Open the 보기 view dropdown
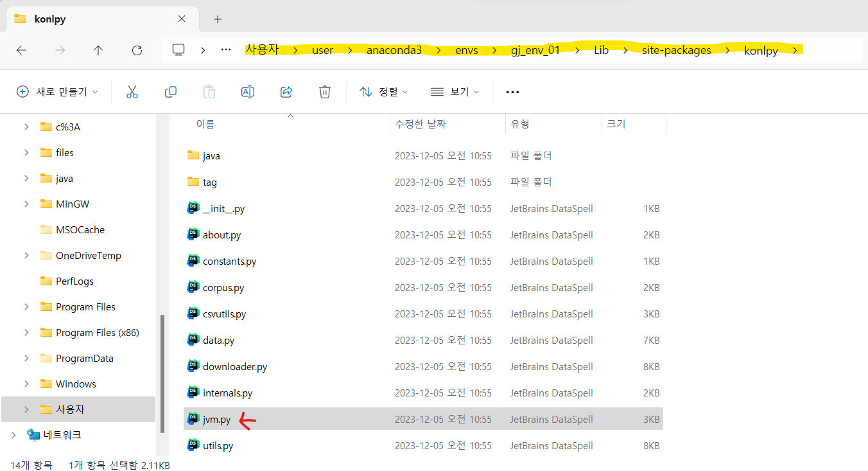868x471 pixels. 455,92
